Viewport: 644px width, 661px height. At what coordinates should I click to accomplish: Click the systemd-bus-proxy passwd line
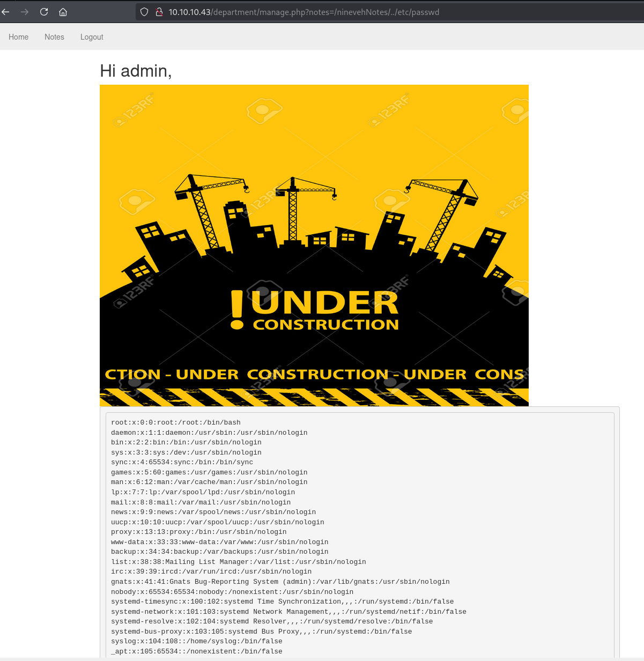click(262, 632)
